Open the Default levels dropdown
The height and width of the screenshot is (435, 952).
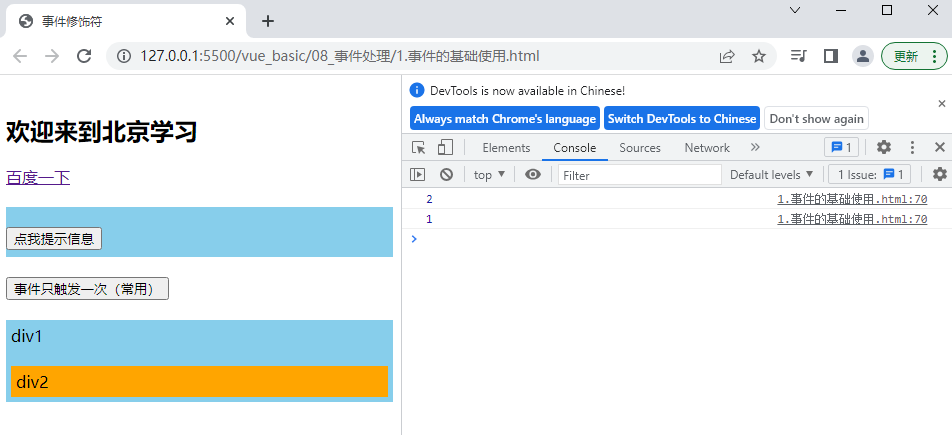point(771,175)
